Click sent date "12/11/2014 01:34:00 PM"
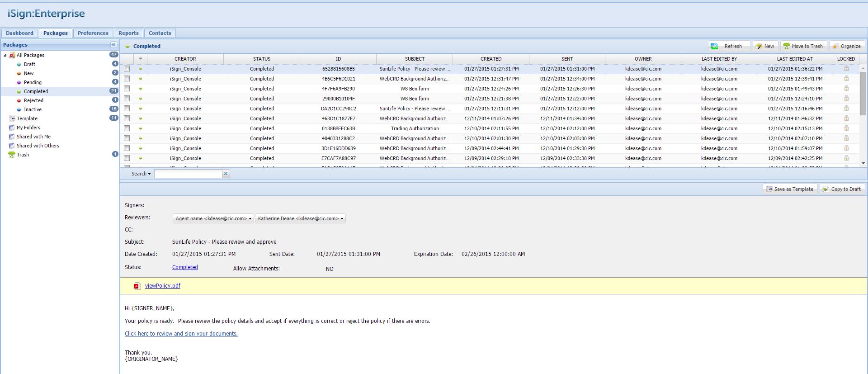Image resolution: width=868 pixels, height=374 pixels. (x=567, y=118)
